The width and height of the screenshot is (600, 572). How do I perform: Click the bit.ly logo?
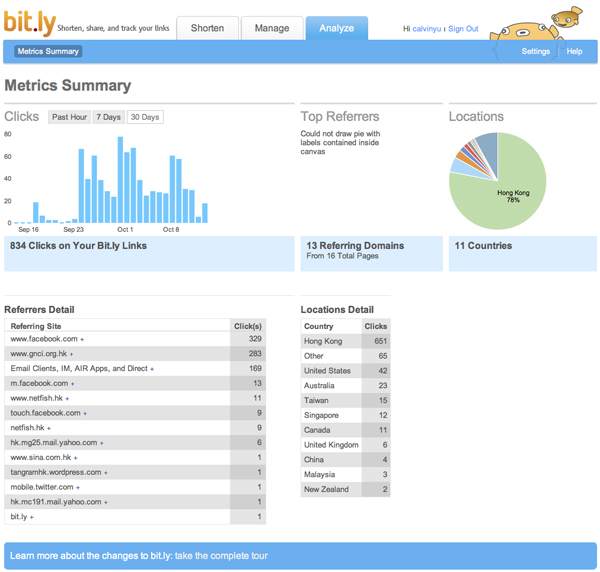29,24
